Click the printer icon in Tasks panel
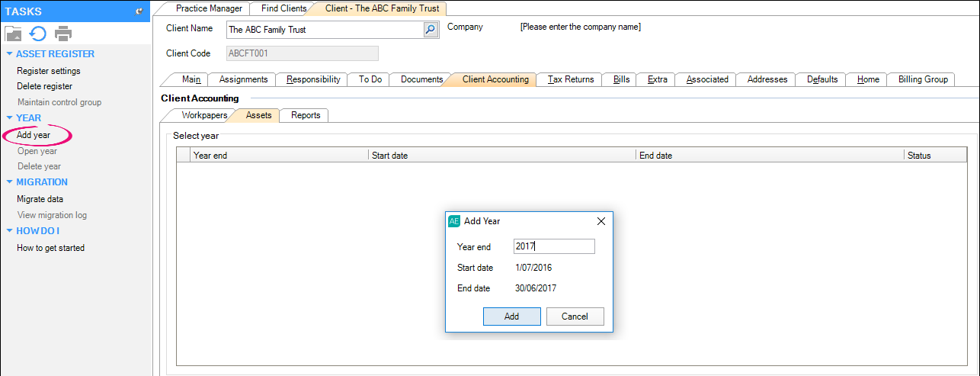Image resolution: width=980 pixels, height=376 pixels. pos(63,34)
